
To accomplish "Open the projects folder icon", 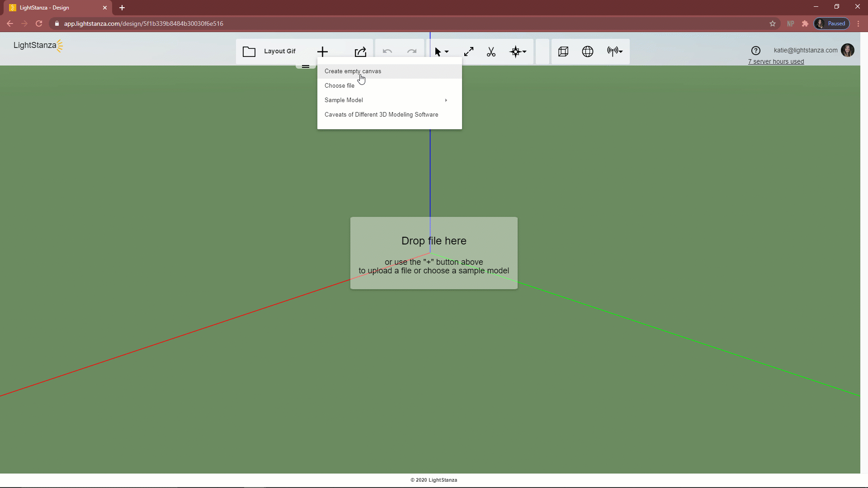I will [249, 52].
